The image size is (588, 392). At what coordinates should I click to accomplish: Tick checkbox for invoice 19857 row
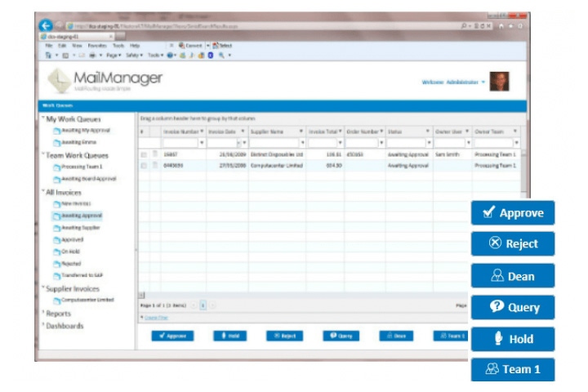tap(144, 154)
